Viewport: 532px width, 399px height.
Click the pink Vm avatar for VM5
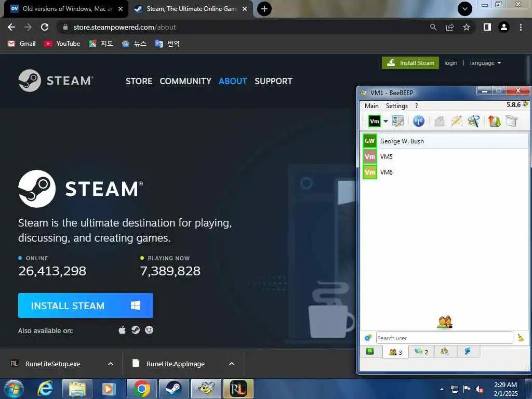(369, 156)
